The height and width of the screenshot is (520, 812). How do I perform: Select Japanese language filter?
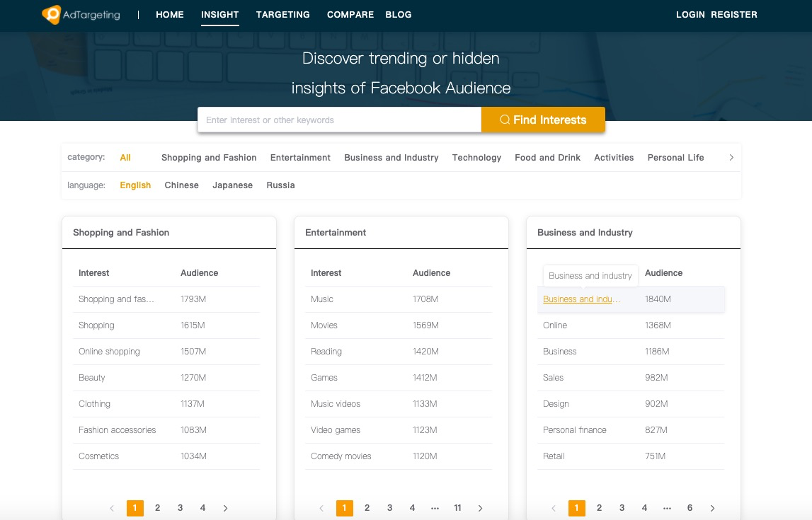pos(232,185)
